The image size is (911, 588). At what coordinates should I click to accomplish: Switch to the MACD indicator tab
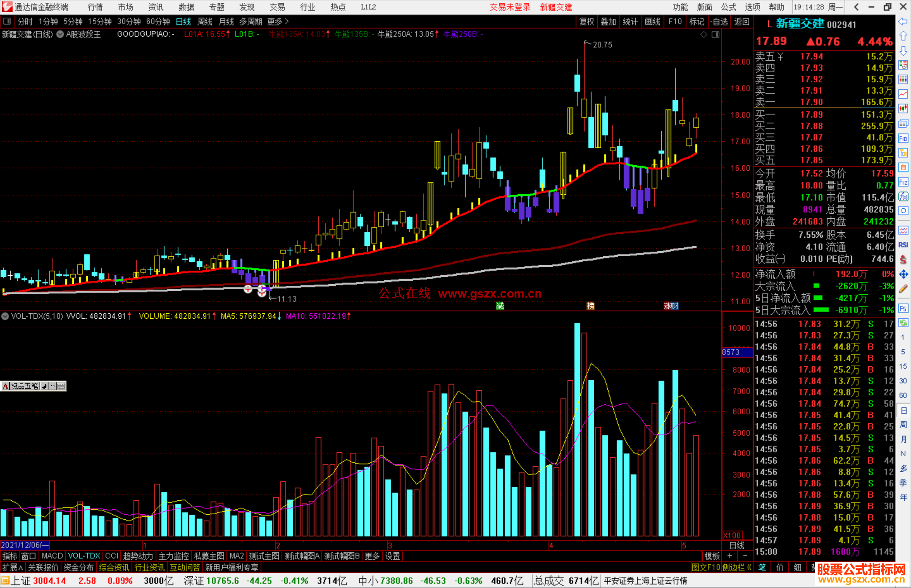(52, 556)
